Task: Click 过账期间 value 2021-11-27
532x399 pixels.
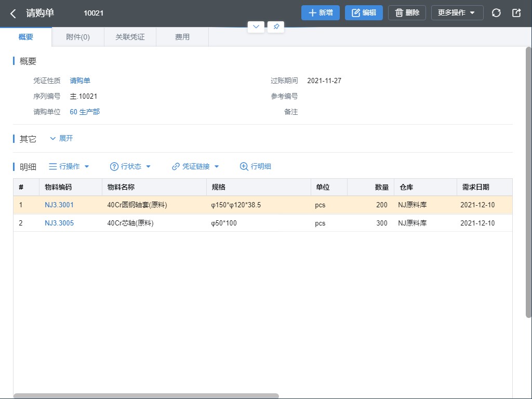Action: pyautogui.click(x=324, y=81)
